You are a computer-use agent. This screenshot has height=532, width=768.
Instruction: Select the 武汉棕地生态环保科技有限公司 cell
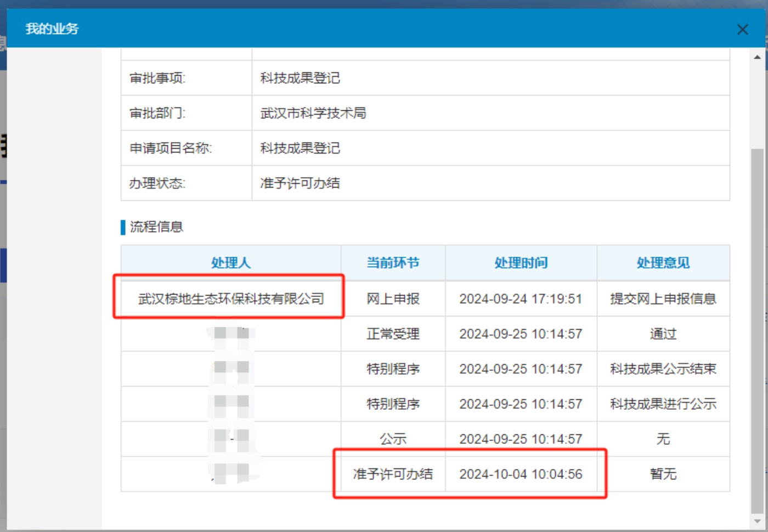(231, 299)
